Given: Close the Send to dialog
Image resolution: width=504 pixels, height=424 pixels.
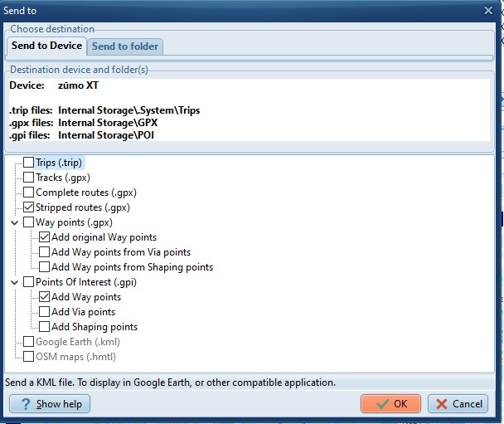Looking at the screenshot, I should [x=488, y=11].
